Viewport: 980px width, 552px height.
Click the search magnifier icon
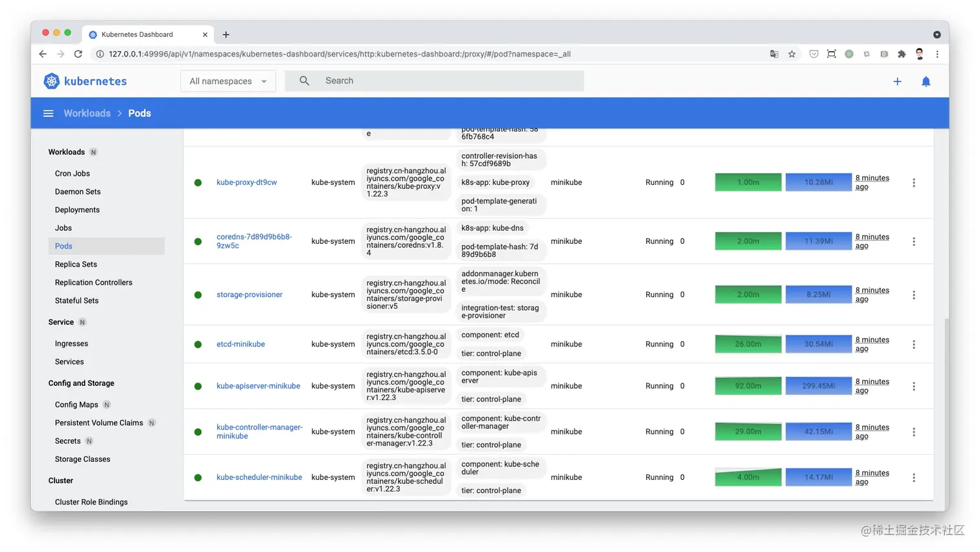(x=304, y=80)
